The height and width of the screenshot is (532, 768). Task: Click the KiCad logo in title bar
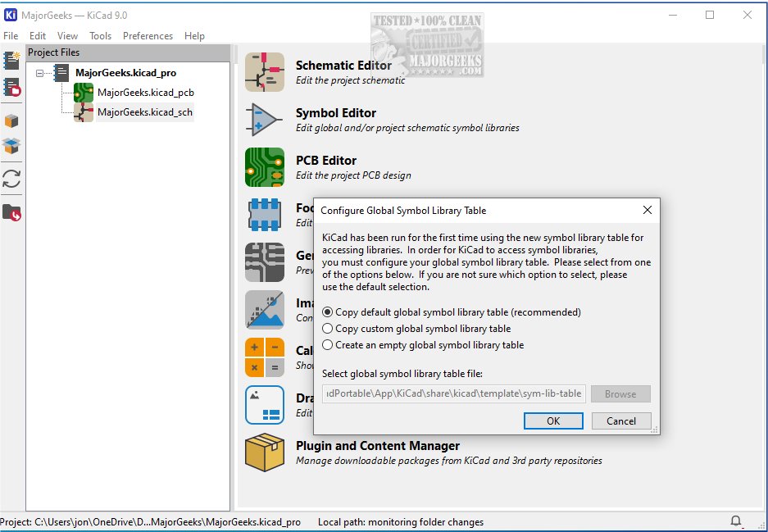point(11,16)
